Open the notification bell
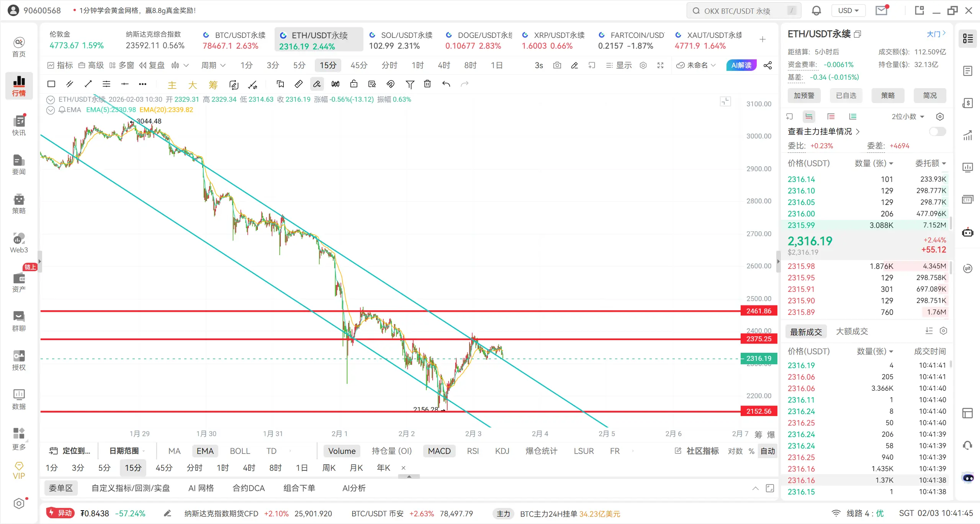The image size is (980, 524). tap(816, 11)
